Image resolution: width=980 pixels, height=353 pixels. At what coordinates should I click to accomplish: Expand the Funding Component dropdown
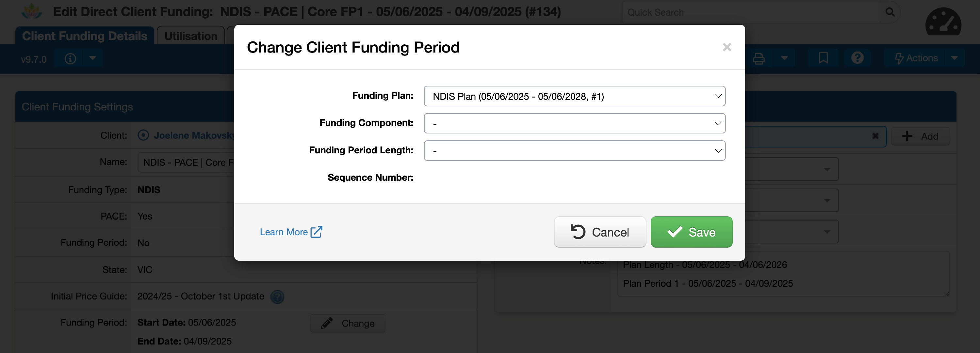click(x=574, y=124)
